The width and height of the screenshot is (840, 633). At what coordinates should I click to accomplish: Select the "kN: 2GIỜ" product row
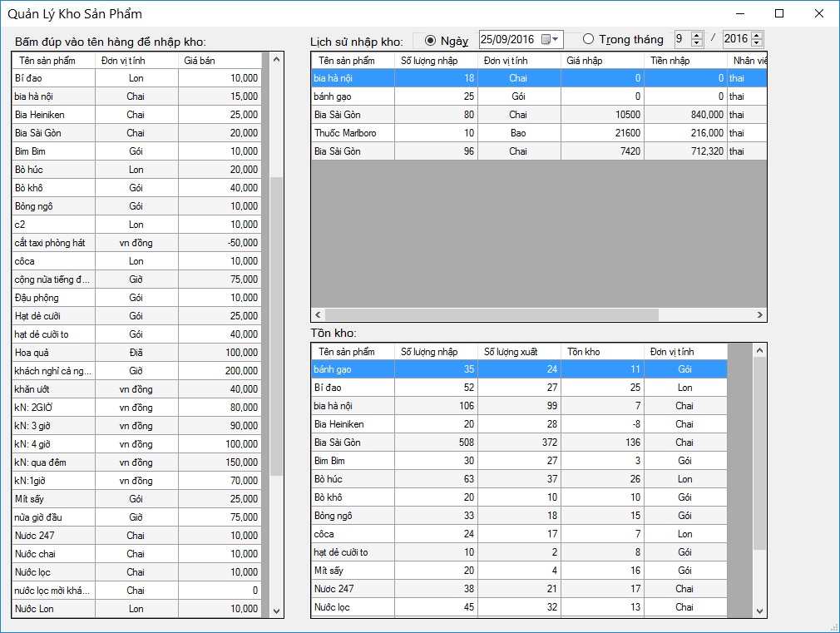[136, 408]
